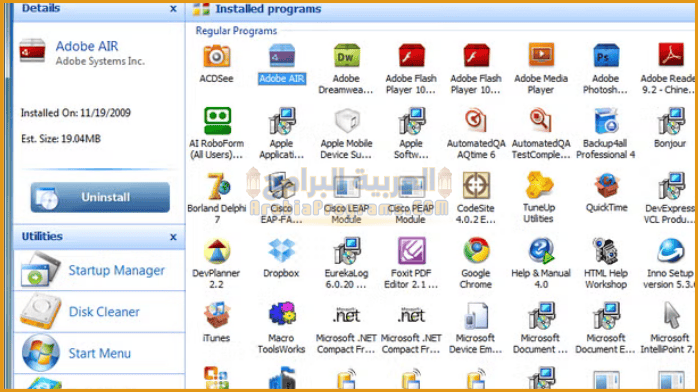Screen dimensions: 698x392
Task: Click the Regular Programs group header
Action: (236, 31)
